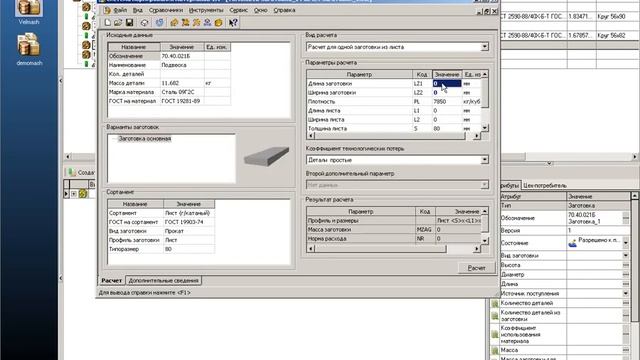This screenshot has height=360, width=640.
Task: Click Марка материала value Сталь 09Г2С
Action: [x=182, y=92]
